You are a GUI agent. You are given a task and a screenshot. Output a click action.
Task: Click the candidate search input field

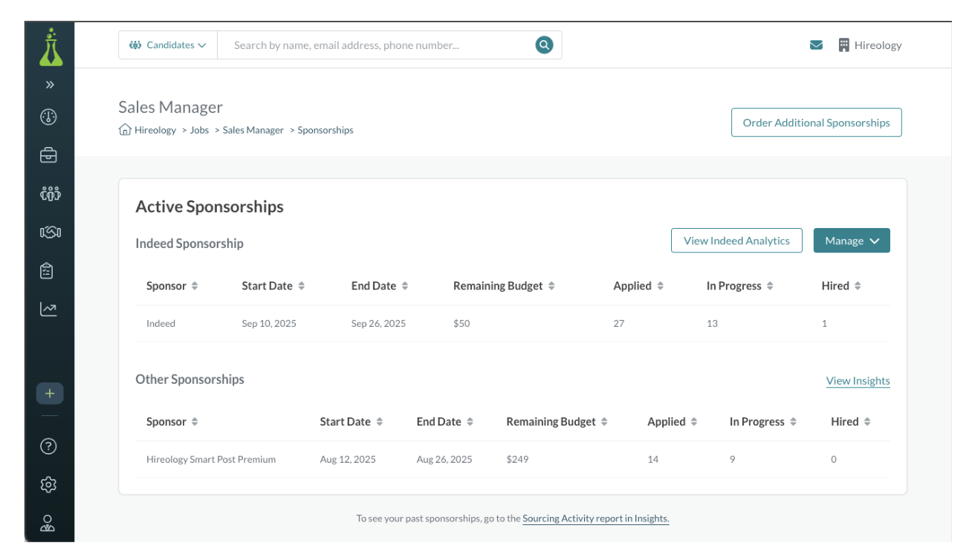click(x=378, y=45)
